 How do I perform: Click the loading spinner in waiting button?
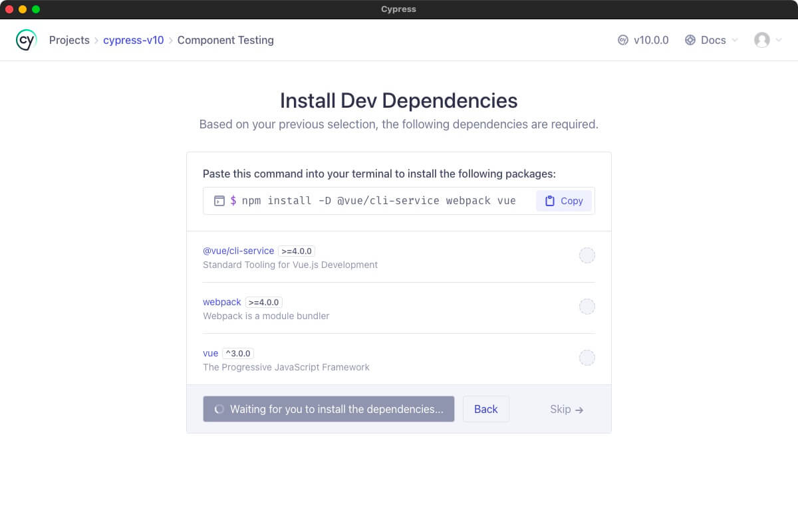(x=219, y=410)
